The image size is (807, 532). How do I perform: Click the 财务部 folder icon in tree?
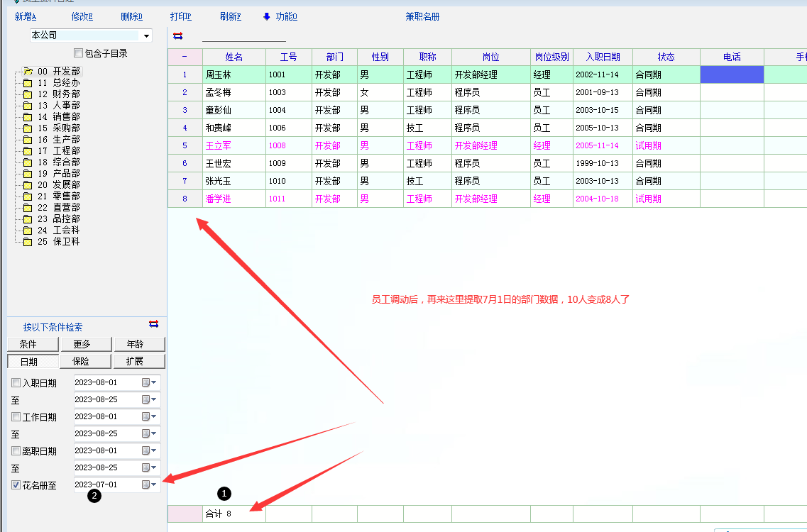[x=28, y=94]
